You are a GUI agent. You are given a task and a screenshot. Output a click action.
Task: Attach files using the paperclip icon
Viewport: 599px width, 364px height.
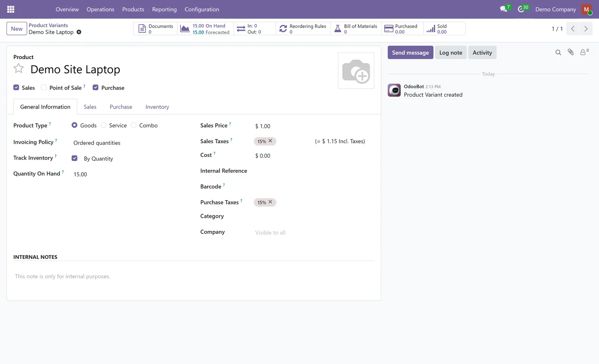click(x=571, y=52)
